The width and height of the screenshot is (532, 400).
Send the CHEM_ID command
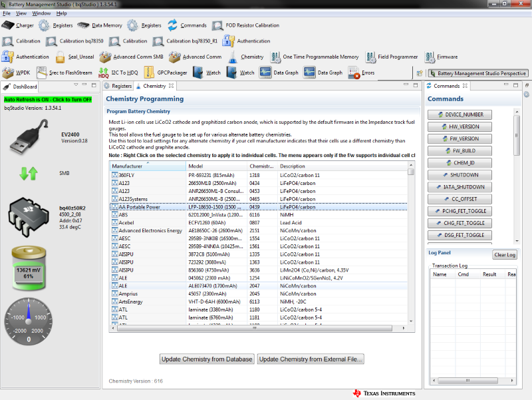[460, 162]
